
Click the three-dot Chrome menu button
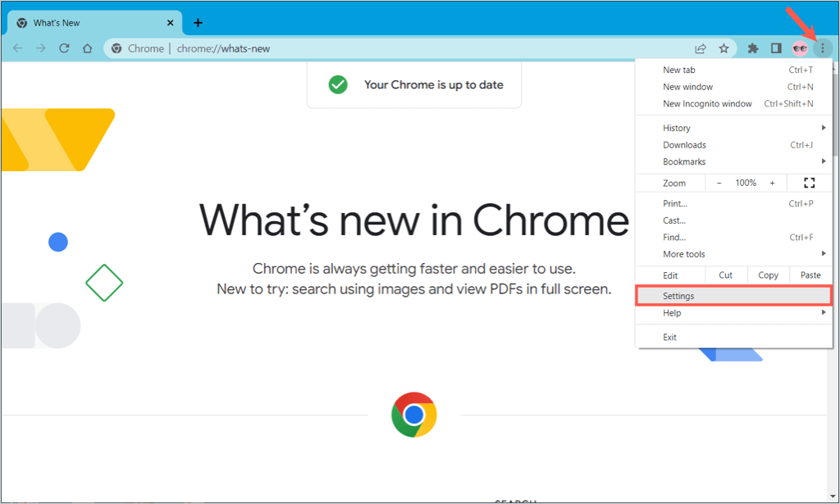(822, 48)
